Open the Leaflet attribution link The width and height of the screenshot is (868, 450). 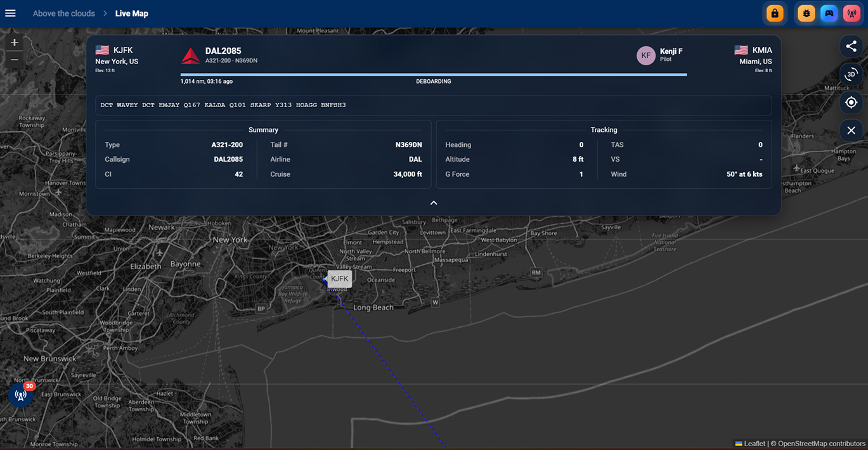tap(750, 444)
